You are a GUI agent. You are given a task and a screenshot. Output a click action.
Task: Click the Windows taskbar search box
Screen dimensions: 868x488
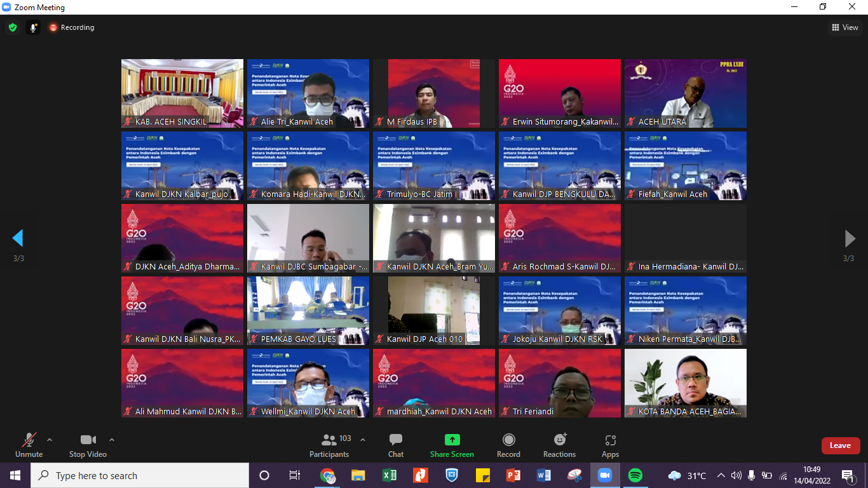(140, 475)
